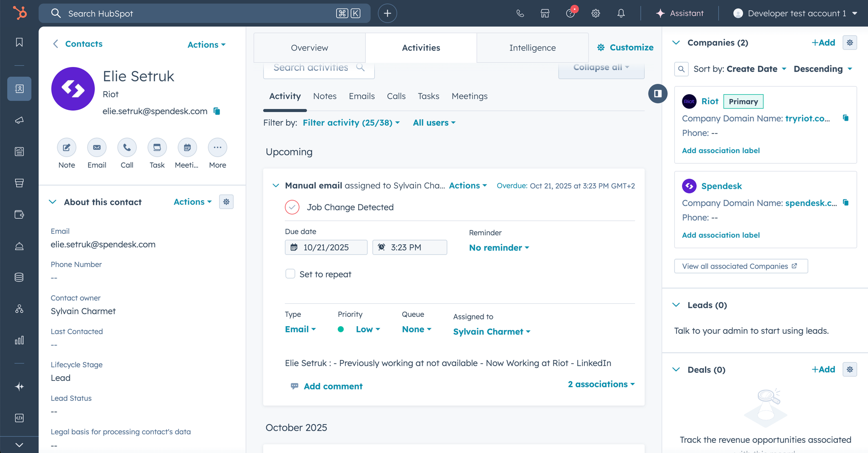868x453 pixels.
Task: Collapse the About this contact section
Action: coord(53,202)
